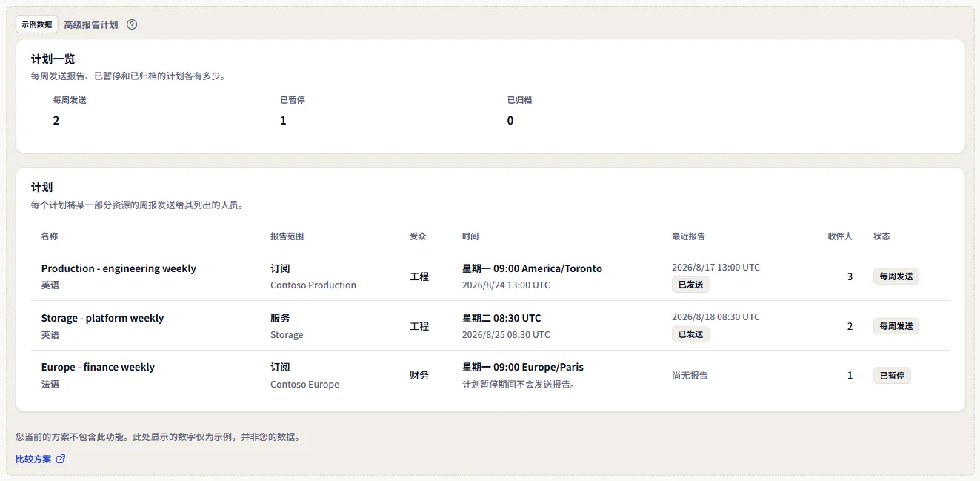Click the 收件人 column header
The image size is (980, 481).
tap(840, 236)
